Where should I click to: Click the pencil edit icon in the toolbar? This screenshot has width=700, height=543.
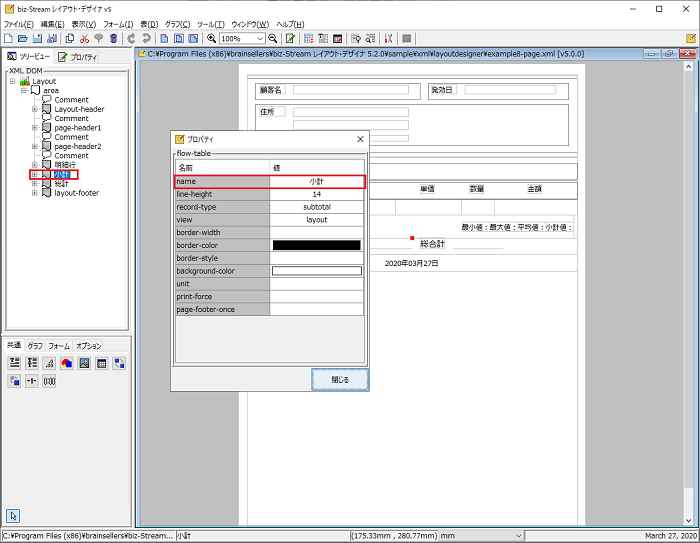[x=290, y=38]
